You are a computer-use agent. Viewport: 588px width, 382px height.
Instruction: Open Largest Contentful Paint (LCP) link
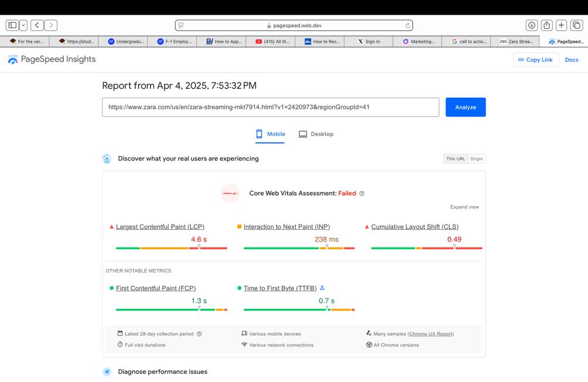(160, 226)
